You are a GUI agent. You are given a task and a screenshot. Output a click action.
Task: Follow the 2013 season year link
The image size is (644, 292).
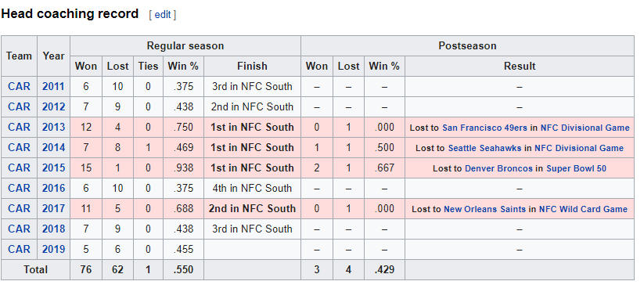tap(53, 128)
